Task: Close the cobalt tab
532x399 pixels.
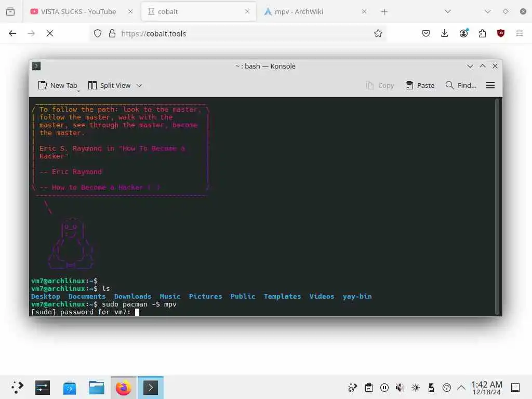Action: [x=247, y=11]
